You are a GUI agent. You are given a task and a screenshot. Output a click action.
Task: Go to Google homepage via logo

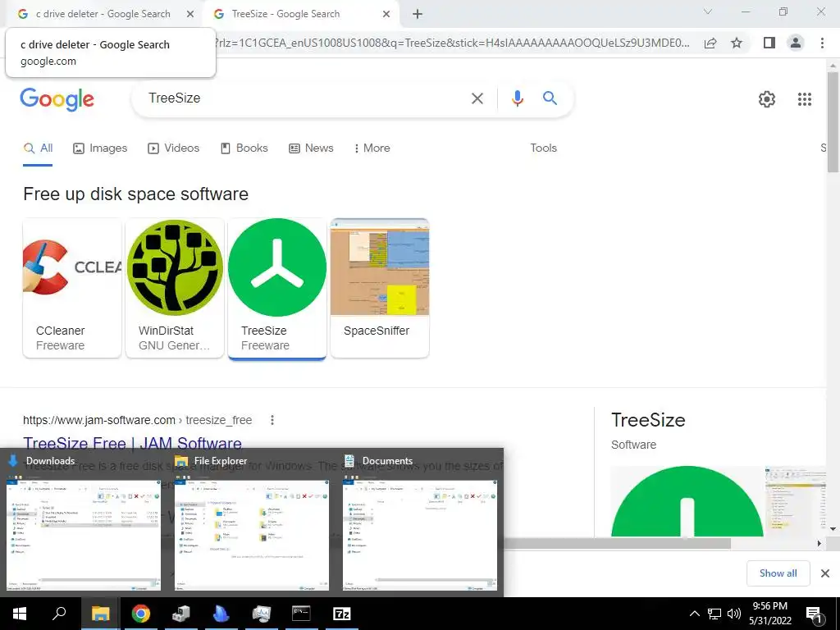click(x=57, y=99)
